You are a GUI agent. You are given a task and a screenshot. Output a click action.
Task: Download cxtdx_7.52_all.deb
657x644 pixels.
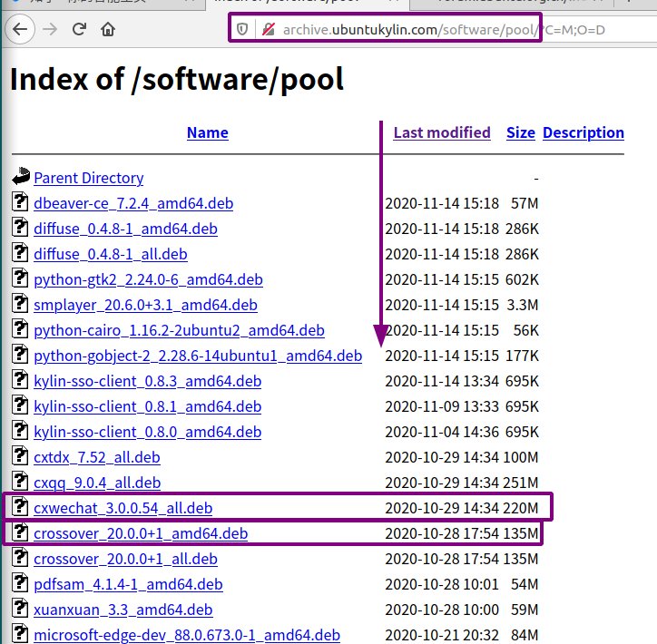coord(97,457)
